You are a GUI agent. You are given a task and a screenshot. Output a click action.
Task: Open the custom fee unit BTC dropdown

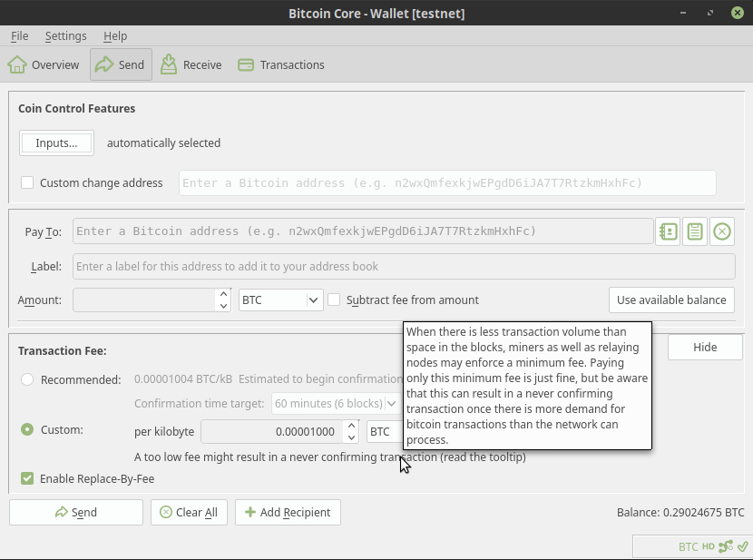point(385,432)
